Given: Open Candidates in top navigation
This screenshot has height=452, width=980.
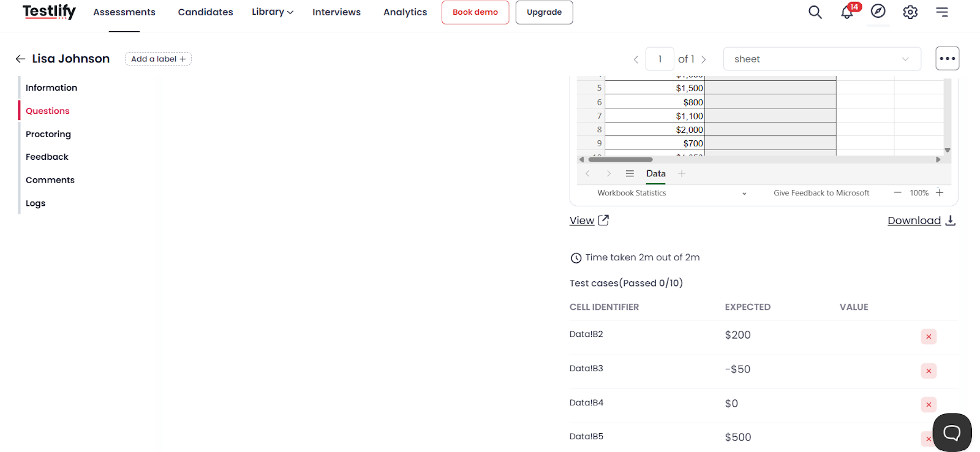Looking at the screenshot, I should coord(206,12).
